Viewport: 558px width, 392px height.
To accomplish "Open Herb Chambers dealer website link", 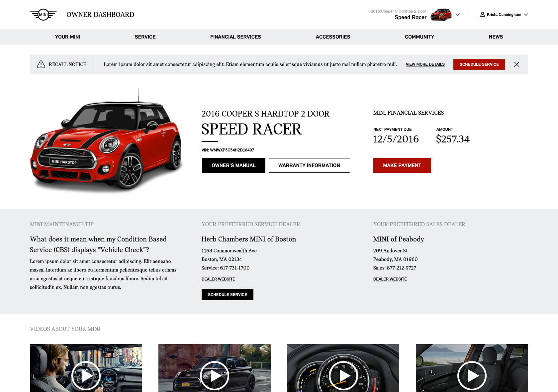I will coord(218,279).
